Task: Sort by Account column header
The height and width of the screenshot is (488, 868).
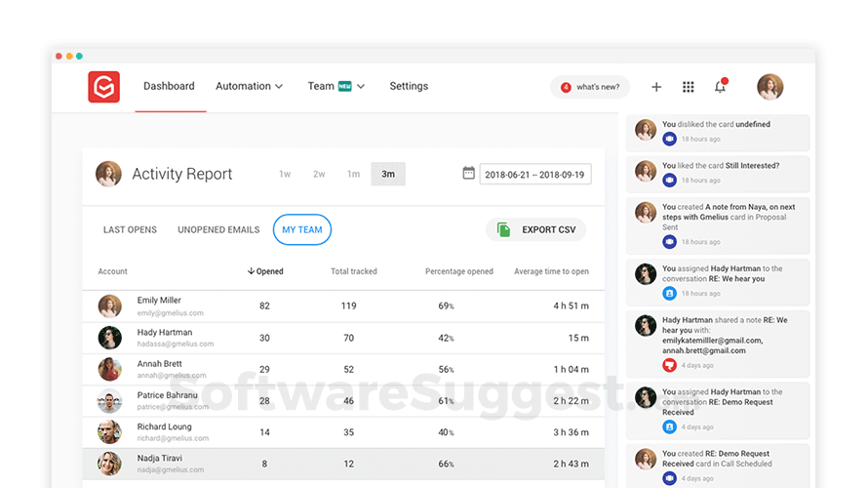Action: [112, 271]
